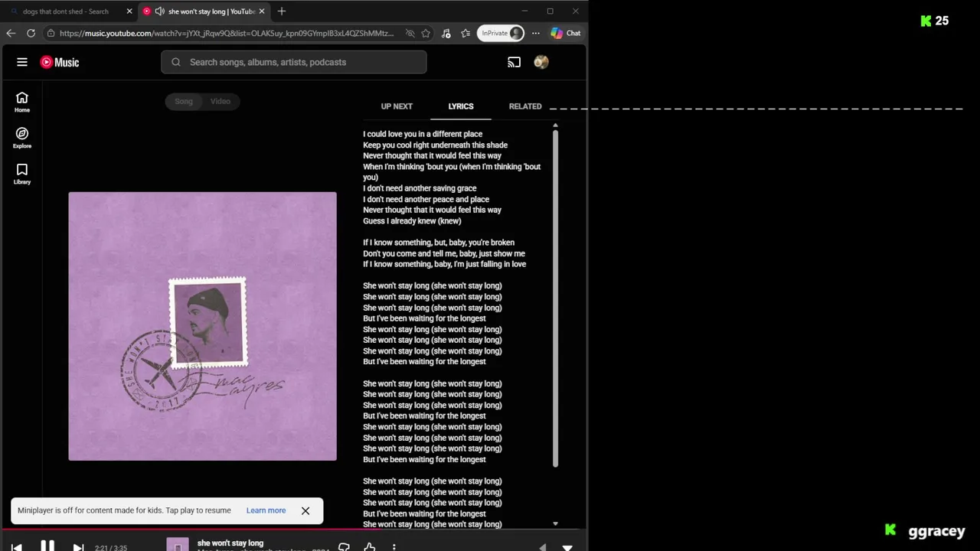Switch to Song mode toggle
The height and width of the screenshot is (551, 980).
coord(184,101)
